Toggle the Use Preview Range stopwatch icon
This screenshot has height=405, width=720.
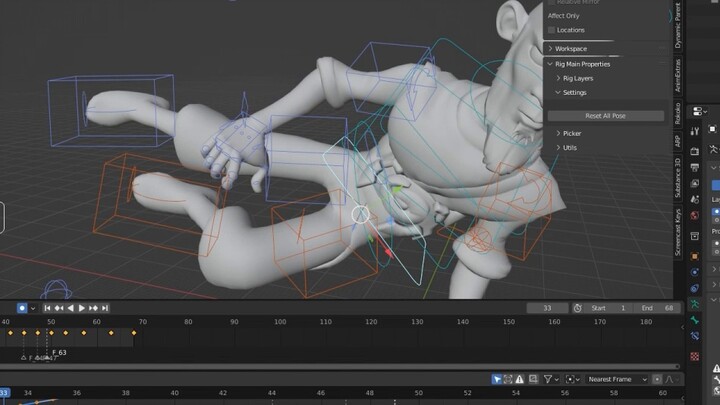tap(577, 308)
